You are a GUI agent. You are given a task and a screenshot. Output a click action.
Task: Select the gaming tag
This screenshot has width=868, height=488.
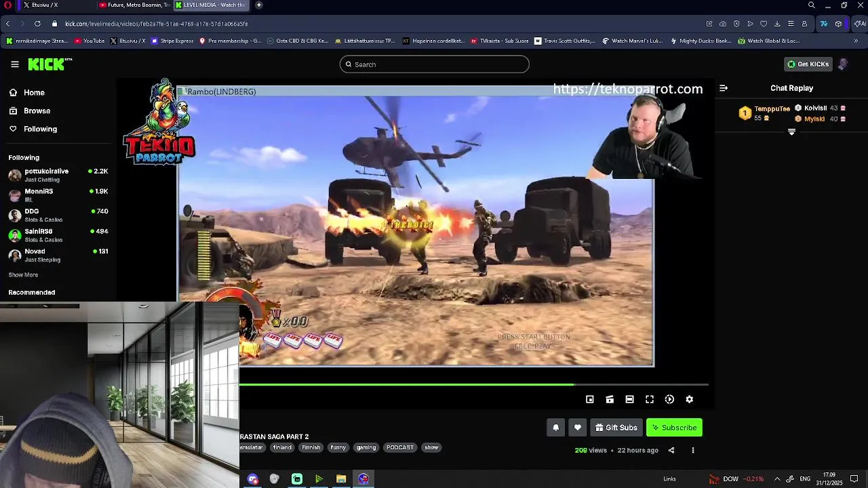[x=366, y=447]
